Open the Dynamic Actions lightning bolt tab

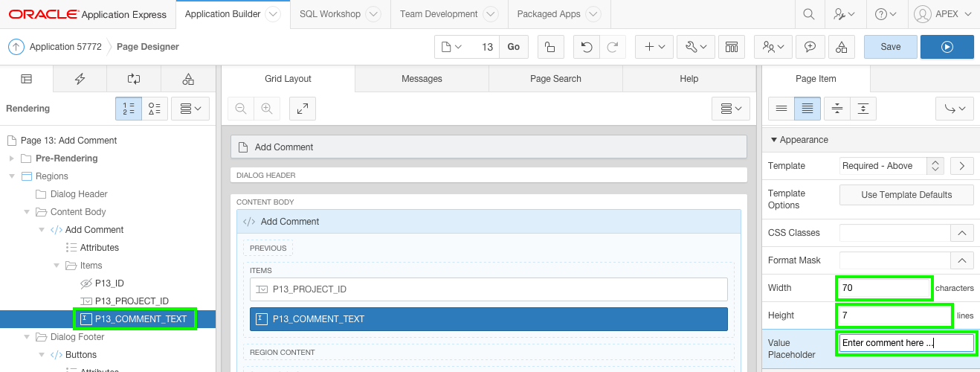tap(80, 79)
